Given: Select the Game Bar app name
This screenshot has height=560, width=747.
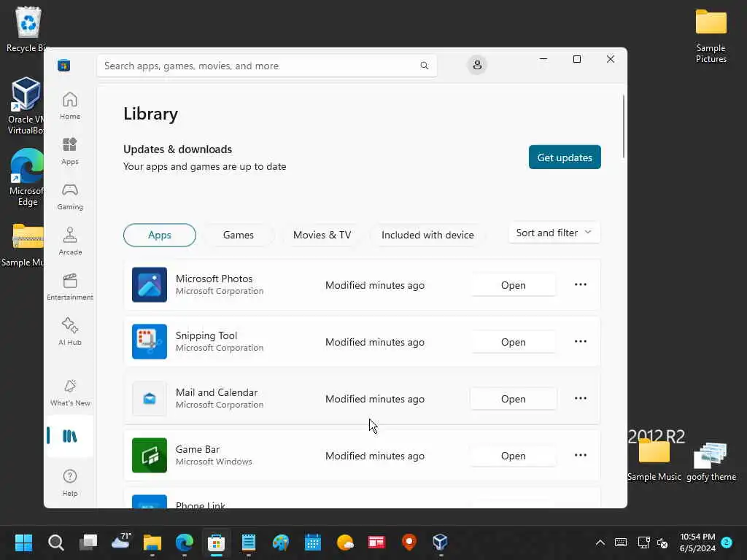Looking at the screenshot, I should [197, 449].
